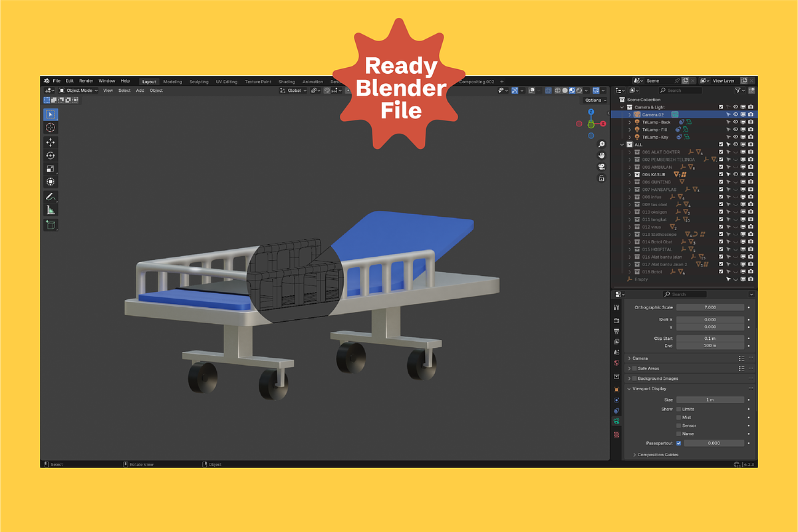Switch to the Shading workspace tab

[287, 82]
